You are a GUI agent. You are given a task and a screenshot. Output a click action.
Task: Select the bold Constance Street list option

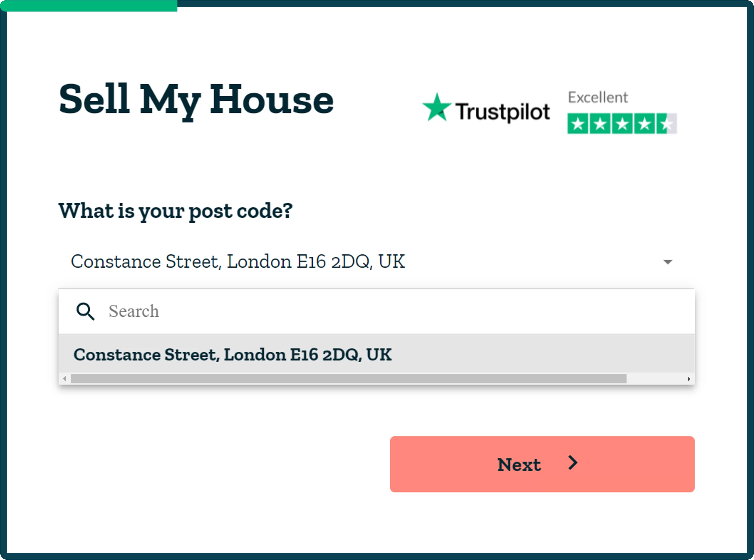click(232, 354)
